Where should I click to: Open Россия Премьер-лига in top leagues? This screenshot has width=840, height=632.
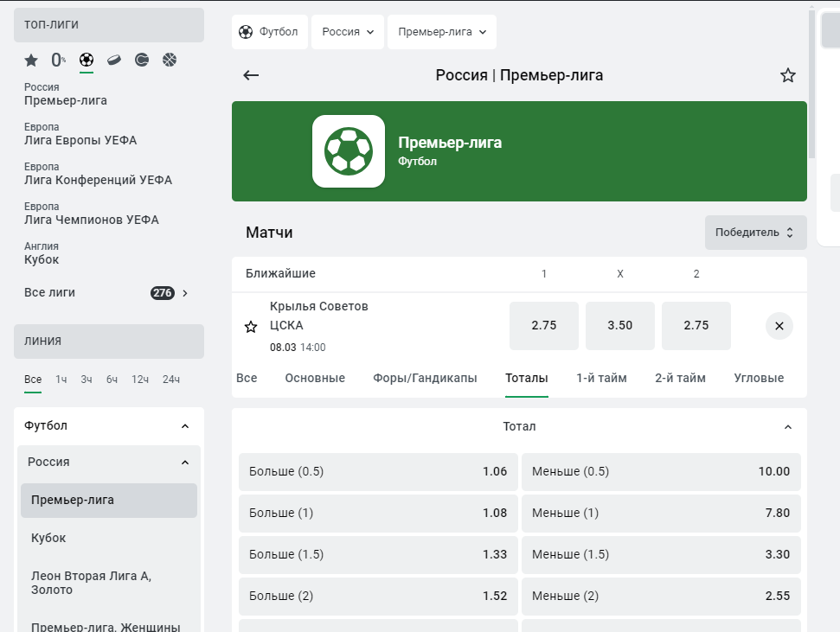[66, 94]
